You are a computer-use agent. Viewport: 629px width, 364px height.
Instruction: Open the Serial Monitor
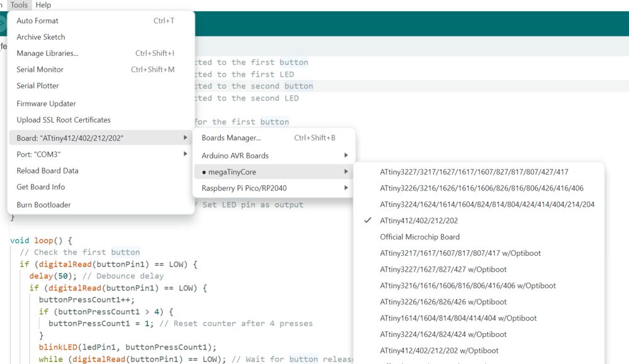tap(101, 69)
